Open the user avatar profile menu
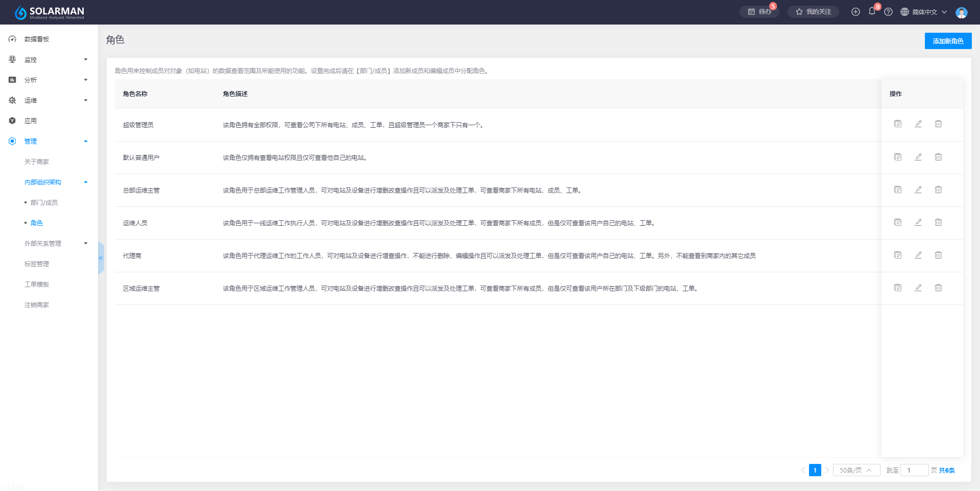Viewport: 980px width, 491px height. pos(961,12)
